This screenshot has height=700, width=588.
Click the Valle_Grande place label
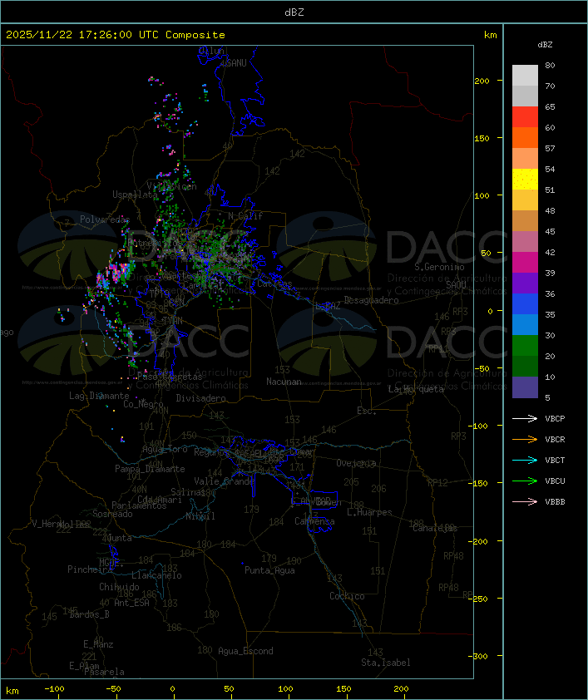tap(224, 481)
